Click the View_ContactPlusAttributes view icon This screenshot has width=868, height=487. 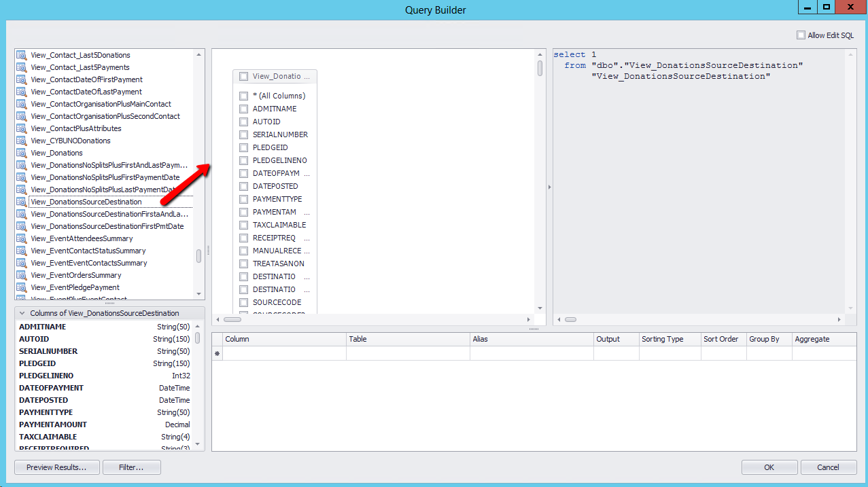point(21,128)
